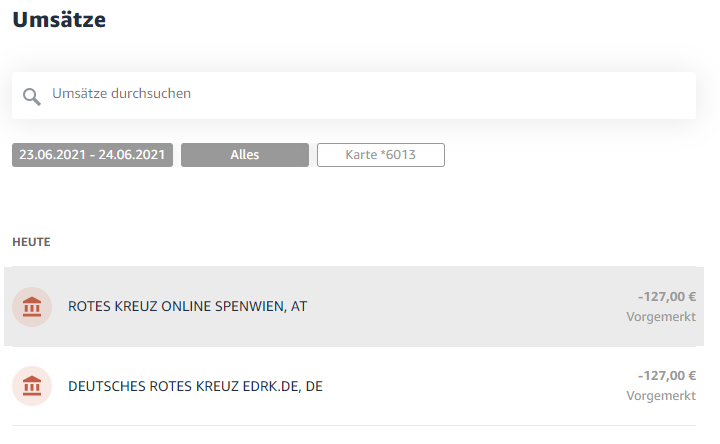The width and height of the screenshot is (720, 444).
Task: Toggle the 'Karte *6013' card filter
Action: pyautogui.click(x=381, y=155)
